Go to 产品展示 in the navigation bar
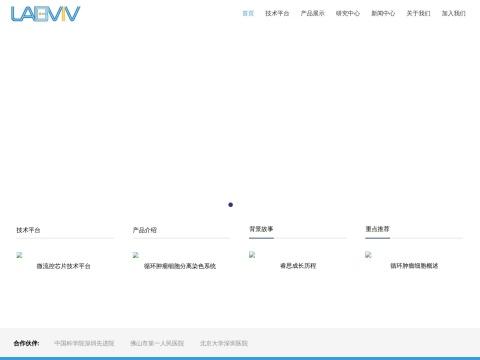Screen dimensions: 480x360 (312, 13)
